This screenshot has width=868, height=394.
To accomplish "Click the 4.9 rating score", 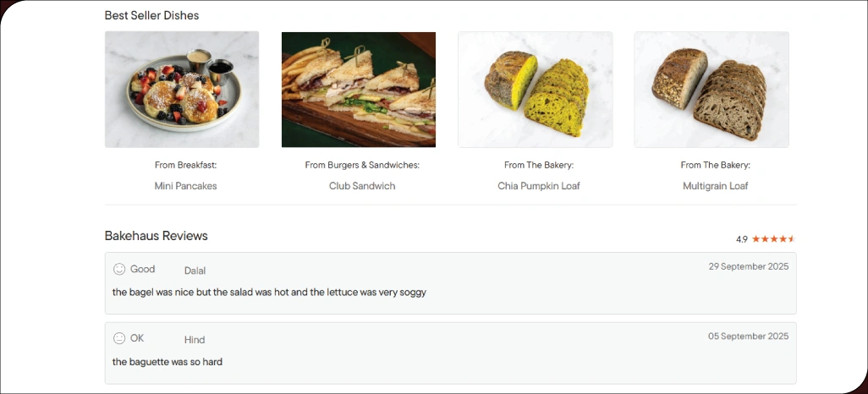I will (742, 239).
